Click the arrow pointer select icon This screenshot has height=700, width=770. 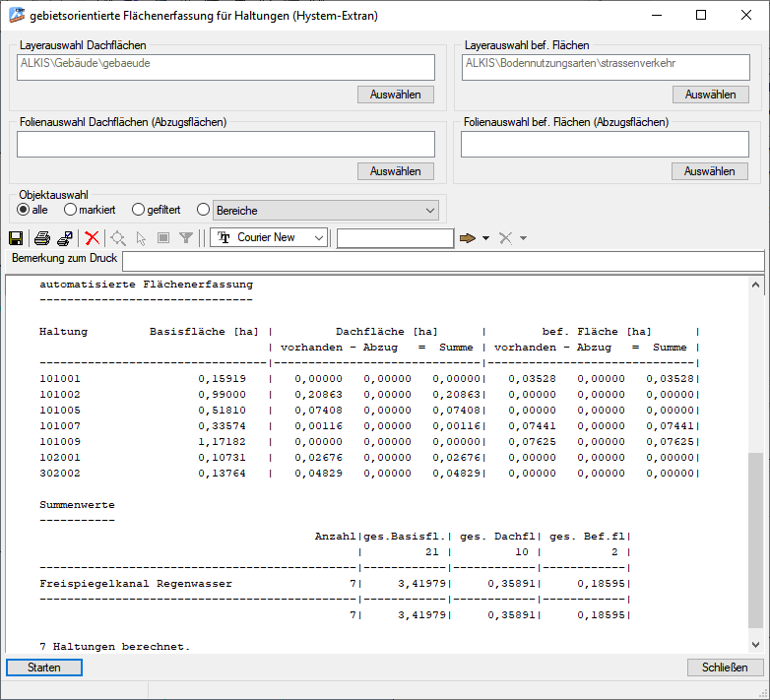(x=141, y=238)
